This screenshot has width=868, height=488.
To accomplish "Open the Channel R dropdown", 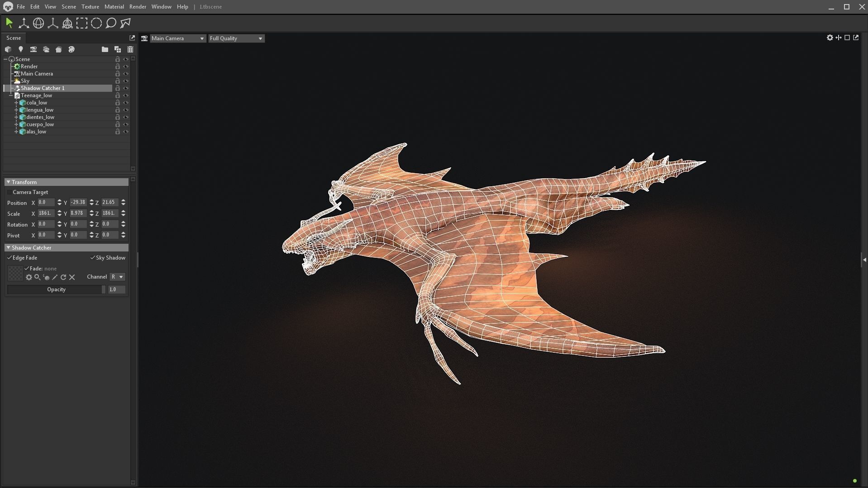I will (117, 277).
